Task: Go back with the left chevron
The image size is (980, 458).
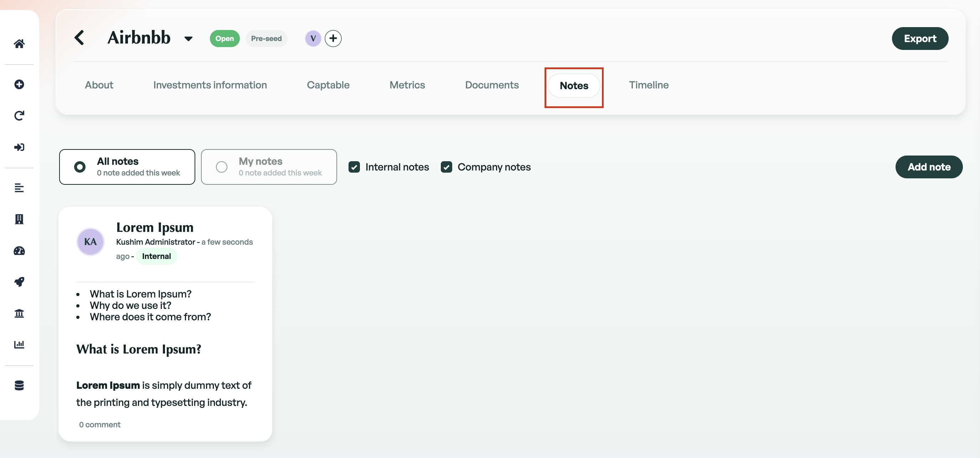Action: tap(79, 38)
